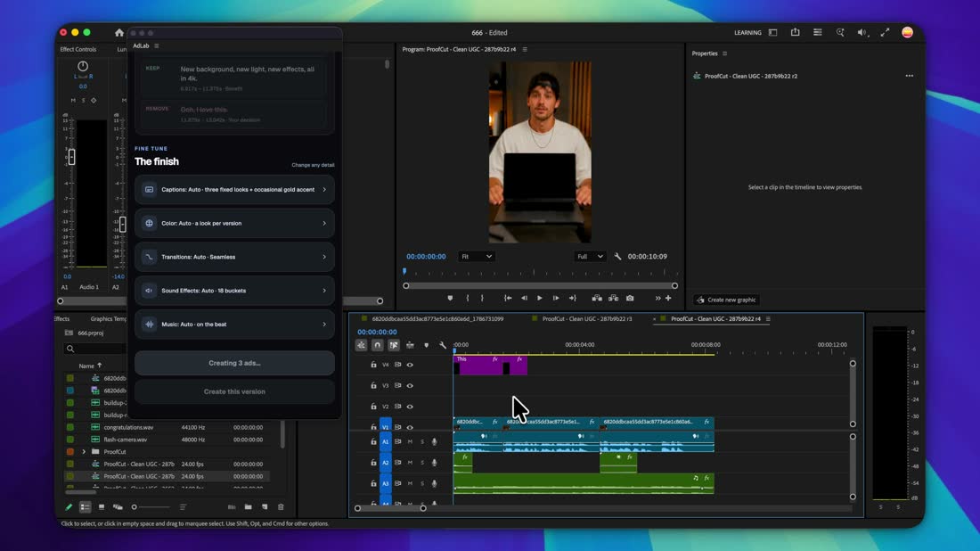Toggle A1 track targeting

(x=386, y=441)
